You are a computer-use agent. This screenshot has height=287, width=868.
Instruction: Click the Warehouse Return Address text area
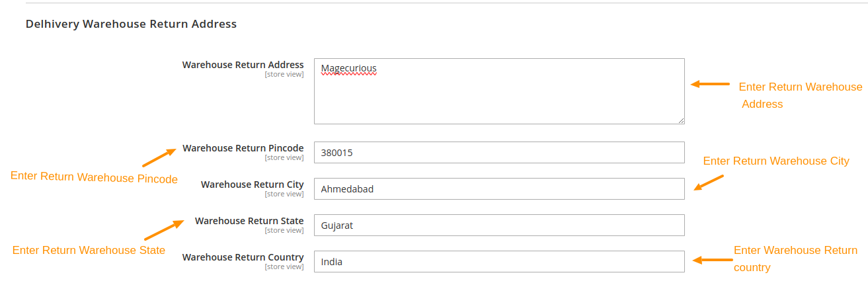coord(499,91)
